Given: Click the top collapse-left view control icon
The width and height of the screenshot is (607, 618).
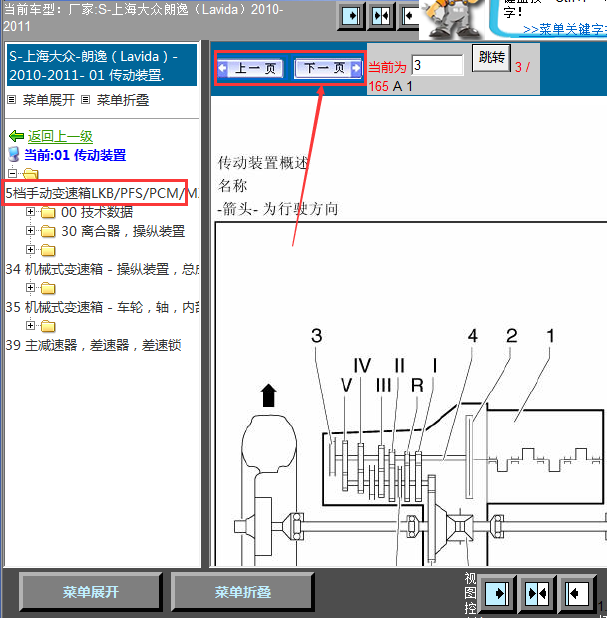Looking at the screenshot, I should (408, 16).
